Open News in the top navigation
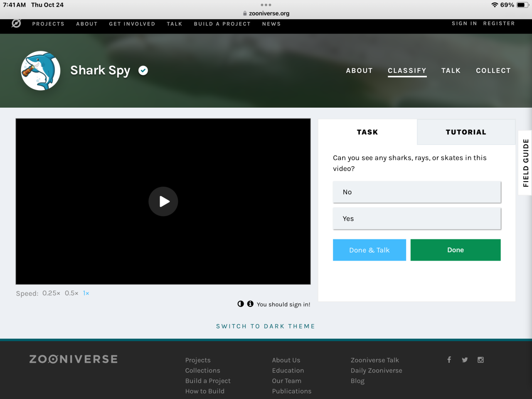532x399 pixels. 271,24
